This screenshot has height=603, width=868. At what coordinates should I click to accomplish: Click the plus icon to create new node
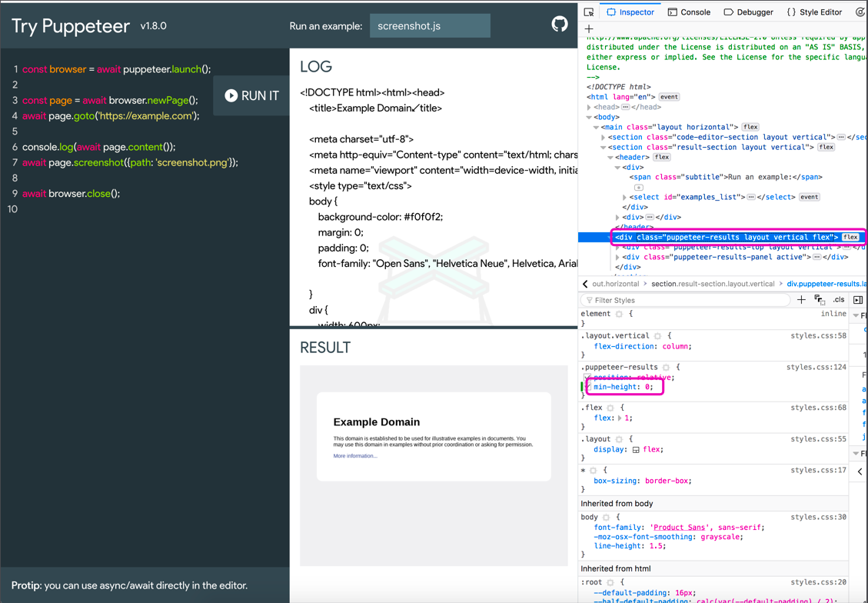[x=589, y=28]
